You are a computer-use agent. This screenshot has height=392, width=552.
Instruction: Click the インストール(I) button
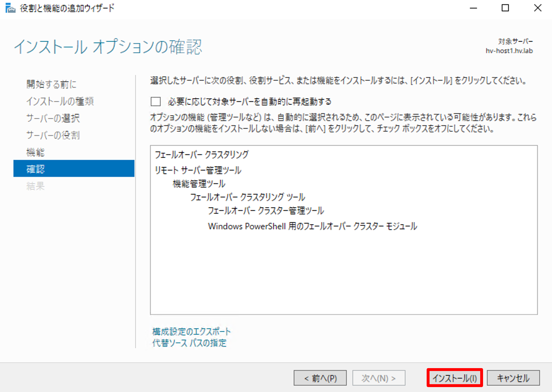point(455,378)
